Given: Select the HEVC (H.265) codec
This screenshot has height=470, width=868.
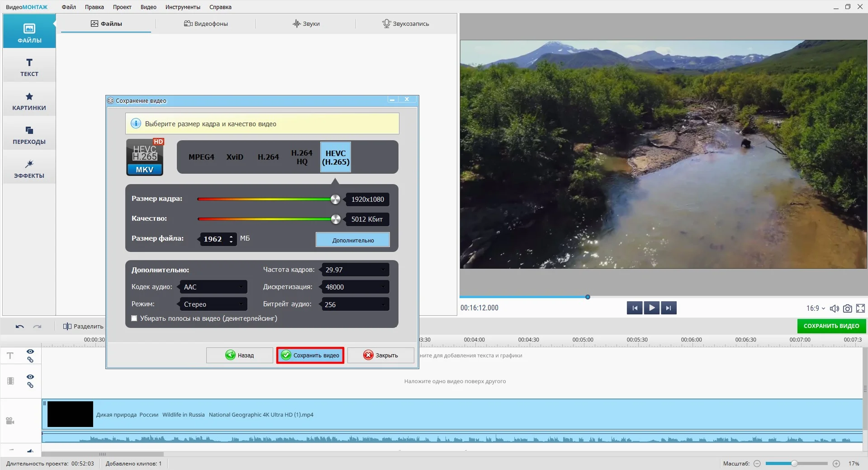Looking at the screenshot, I should [336, 157].
